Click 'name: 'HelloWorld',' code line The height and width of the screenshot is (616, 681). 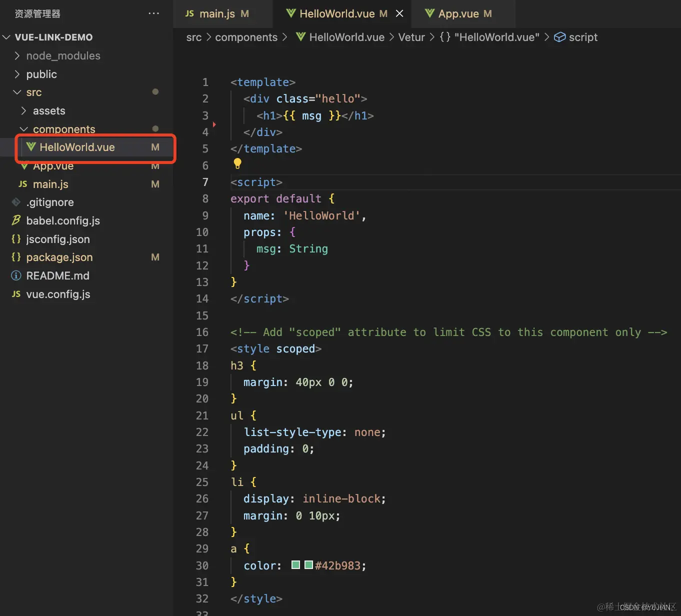coord(305,216)
